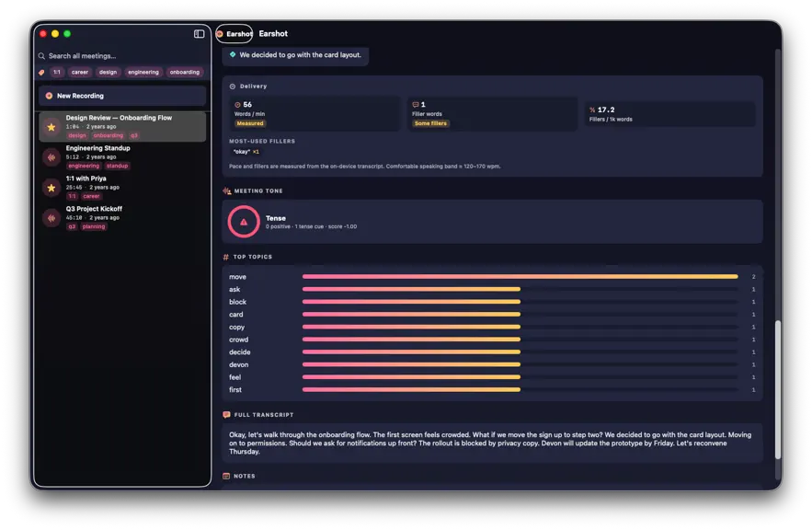Focus the Search all meetings field
Viewport: 812px width, 530px height.
(x=122, y=56)
